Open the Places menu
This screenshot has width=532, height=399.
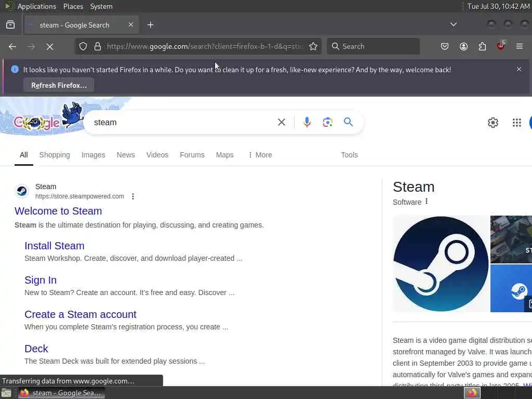(x=73, y=6)
